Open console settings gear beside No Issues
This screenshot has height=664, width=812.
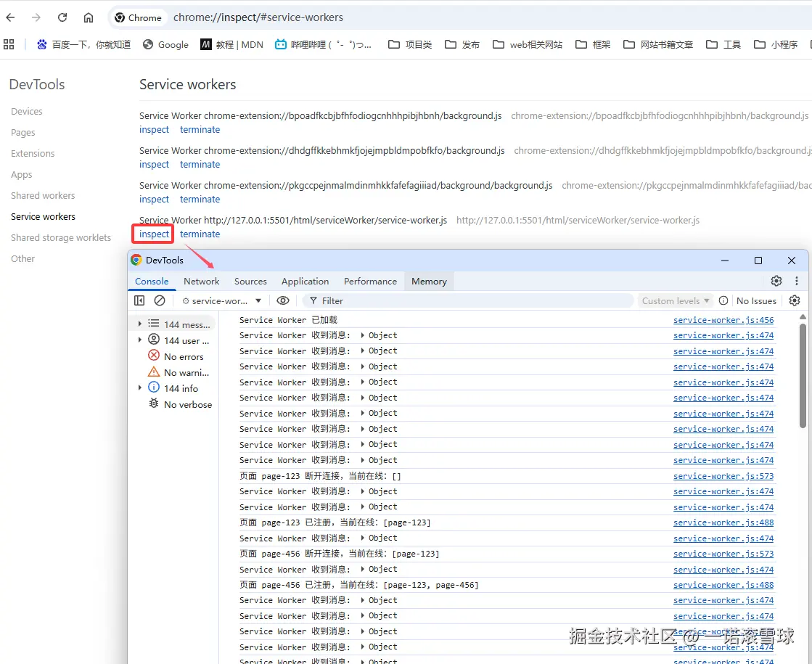[795, 300]
